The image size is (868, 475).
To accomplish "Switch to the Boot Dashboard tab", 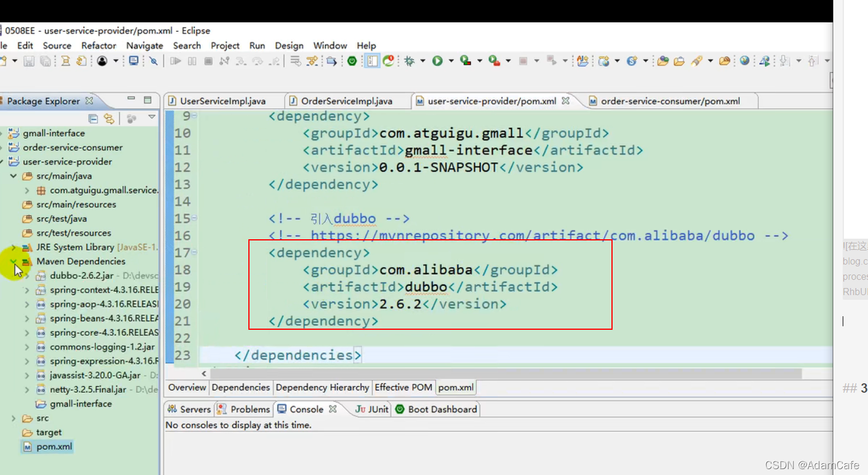I will 436,409.
